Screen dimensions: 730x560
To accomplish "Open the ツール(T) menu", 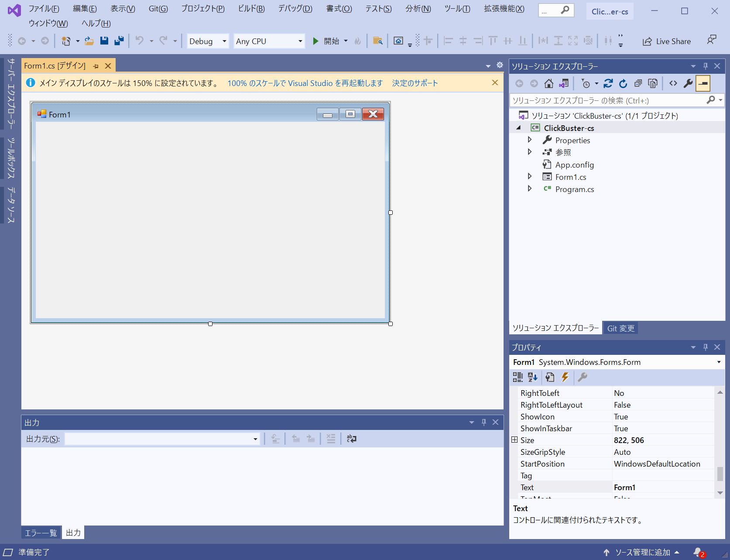I will (x=457, y=9).
